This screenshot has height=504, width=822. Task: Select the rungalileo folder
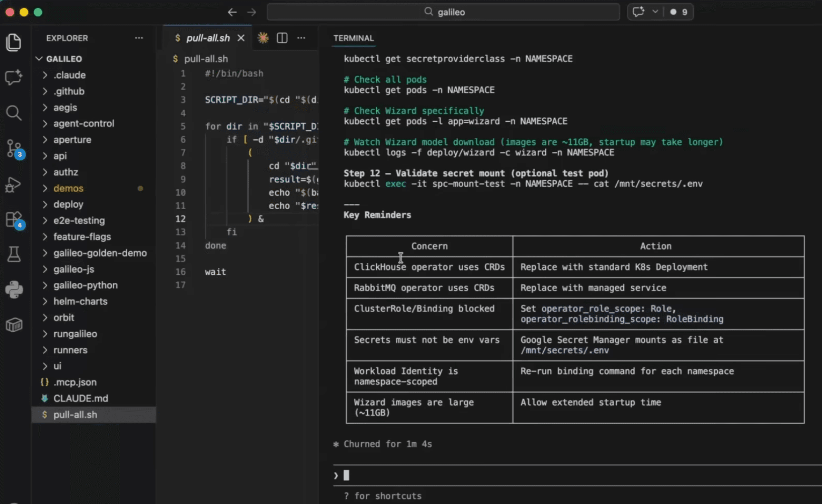click(93, 334)
